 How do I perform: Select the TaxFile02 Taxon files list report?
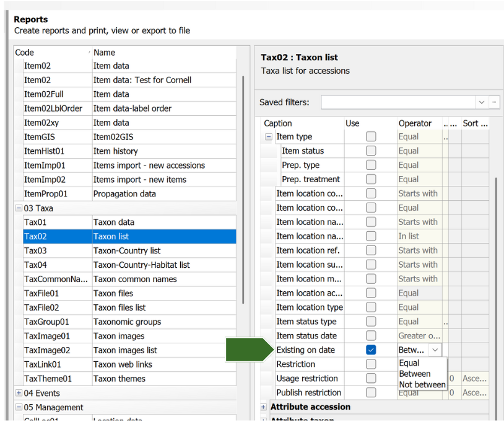130,307
